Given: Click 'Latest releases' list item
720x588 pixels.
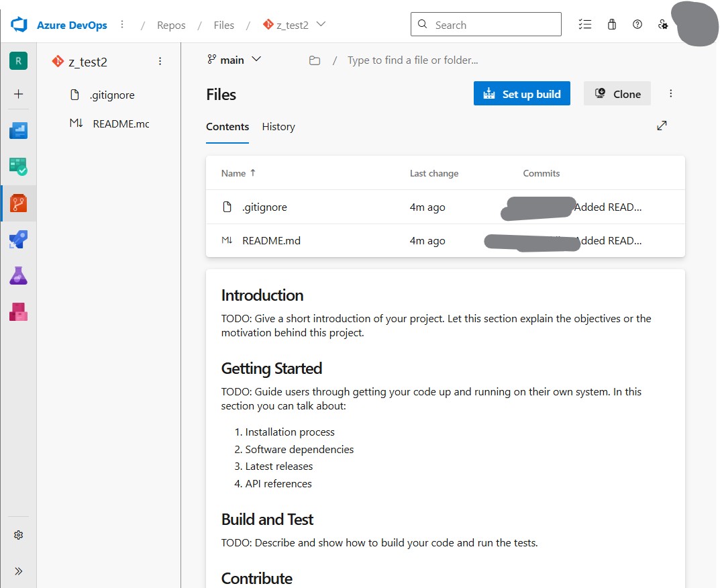Looking at the screenshot, I should [x=278, y=467].
